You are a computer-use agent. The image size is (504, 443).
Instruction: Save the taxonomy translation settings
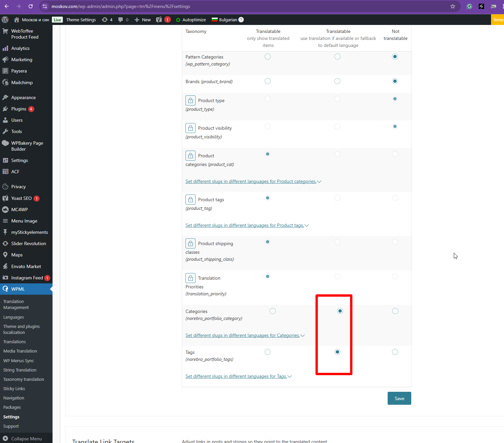click(x=399, y=398)
